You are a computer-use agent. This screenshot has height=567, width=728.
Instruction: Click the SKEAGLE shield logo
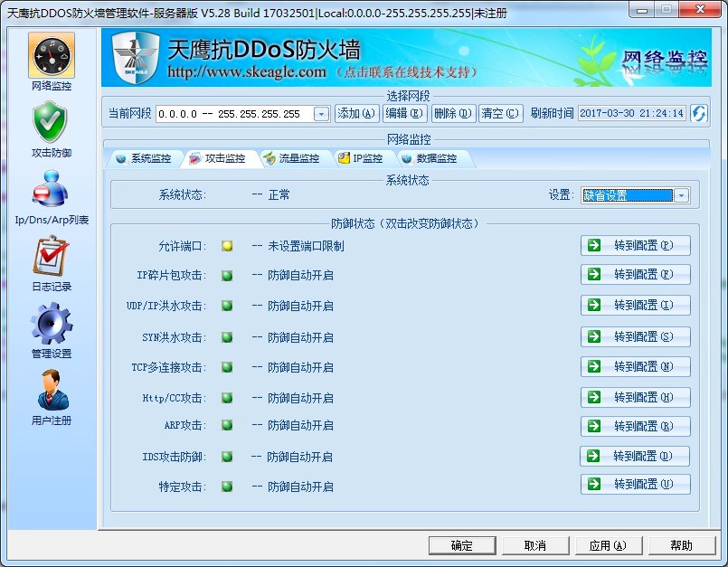point(136,57)
